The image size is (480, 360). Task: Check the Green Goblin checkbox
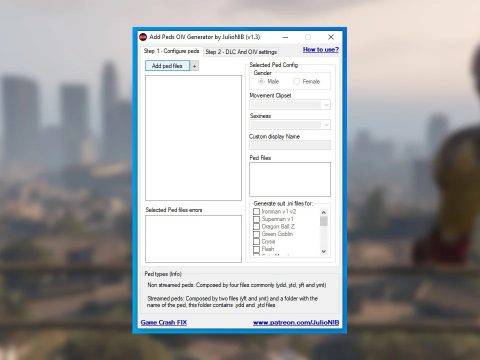tap(256, 234)
